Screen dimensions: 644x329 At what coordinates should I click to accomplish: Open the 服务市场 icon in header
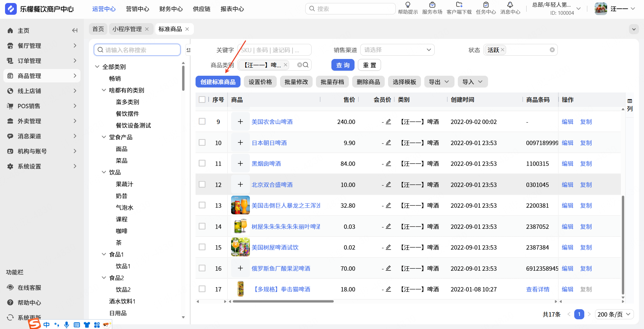(x=432, y=5)
